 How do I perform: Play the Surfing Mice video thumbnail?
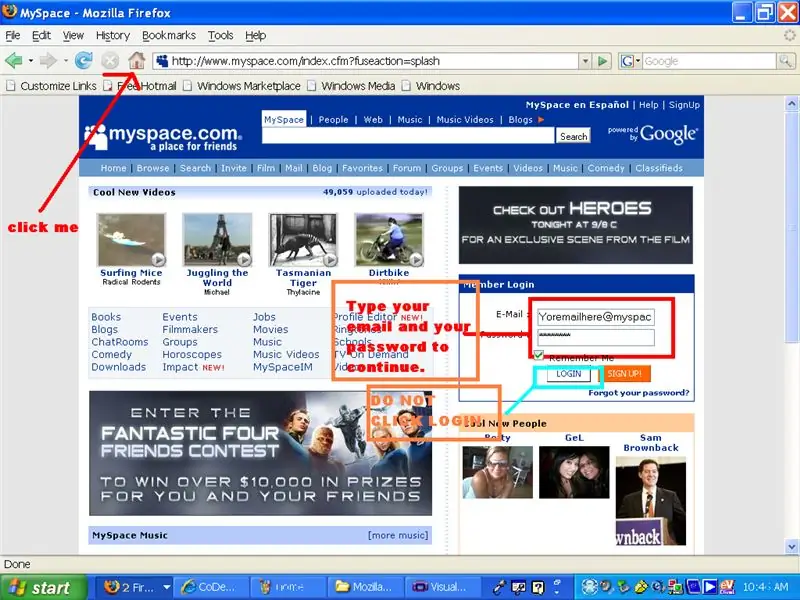click(x=131, y=239)
